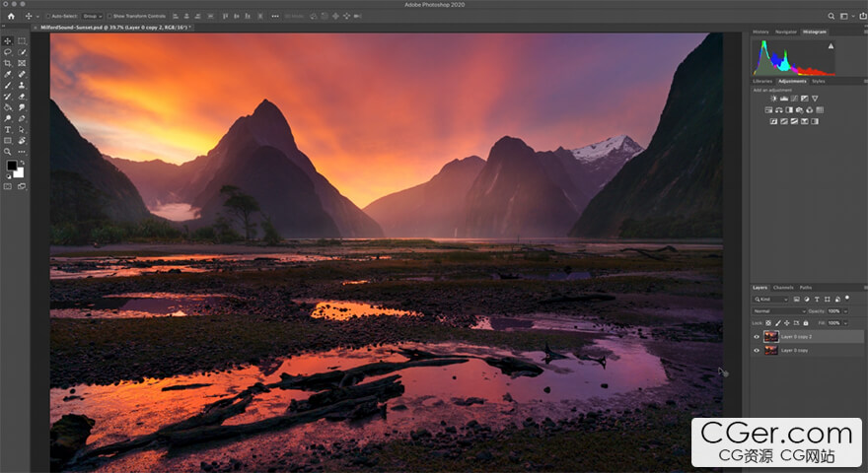Image resolution: width=868 pixels, height=473 pixels.
Task: Open the Normal blend mode dropdown
Action: pyautogui.click(x=778, y=310)
